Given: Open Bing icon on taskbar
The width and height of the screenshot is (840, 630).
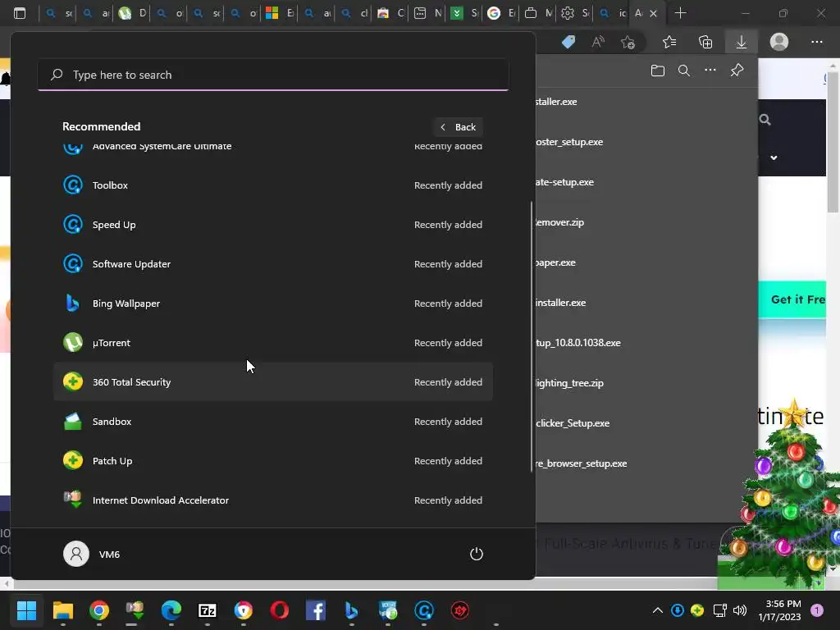Looking at the screenshot, I should coord(351,610).
